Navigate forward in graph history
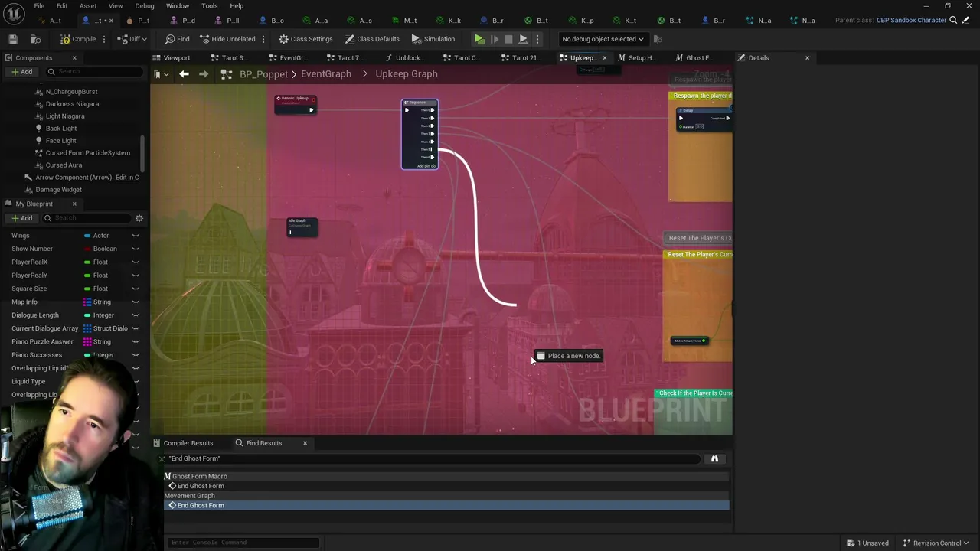The height and width of the screenshot is (551, 980). 203,73
